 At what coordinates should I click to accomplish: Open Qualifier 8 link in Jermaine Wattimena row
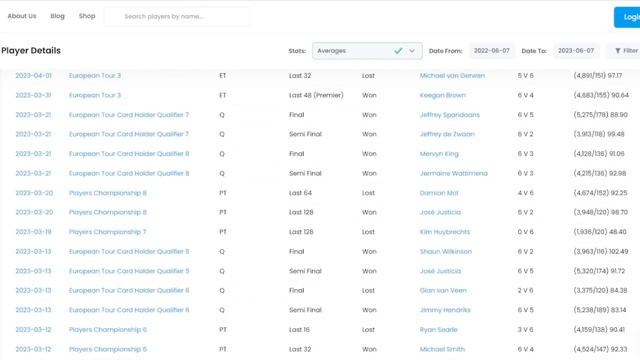coord(129,173)
